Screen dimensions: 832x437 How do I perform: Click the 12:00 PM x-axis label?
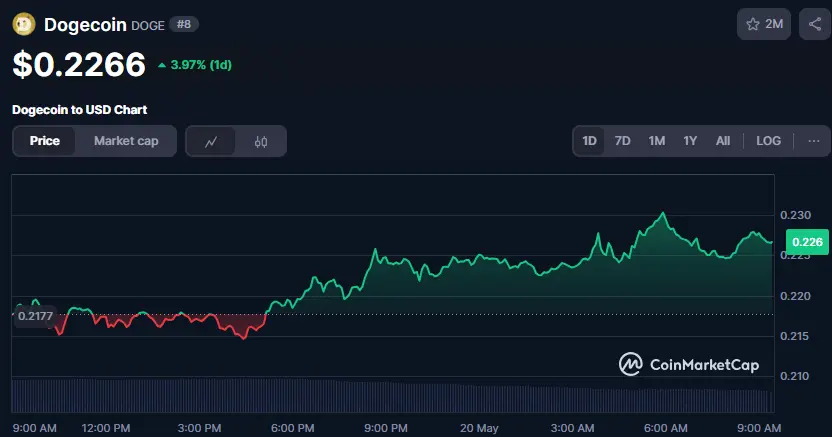point(106,428)
